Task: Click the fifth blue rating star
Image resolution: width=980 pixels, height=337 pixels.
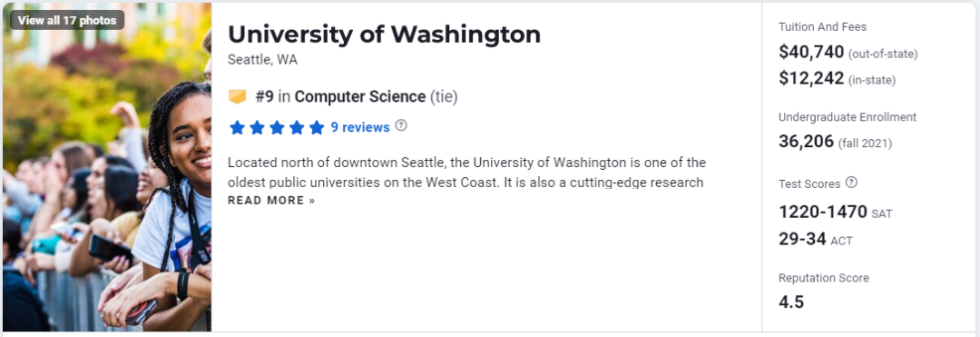Action: tap(317, 127)
